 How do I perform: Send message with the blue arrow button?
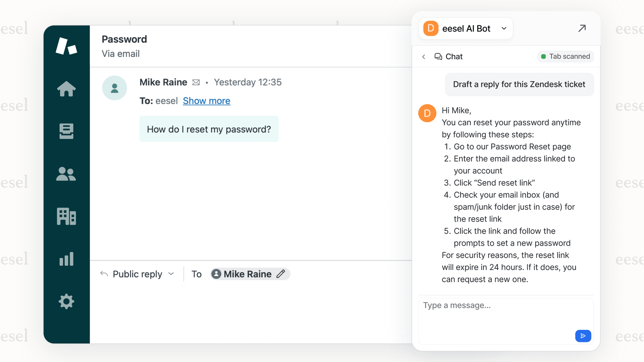click(x=583, y=336)
